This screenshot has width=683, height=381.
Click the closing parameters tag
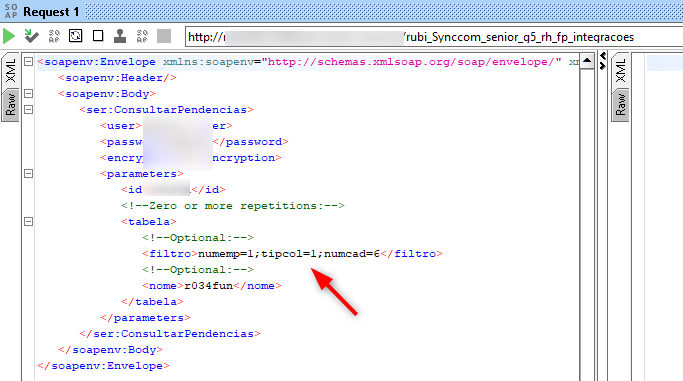145,318
